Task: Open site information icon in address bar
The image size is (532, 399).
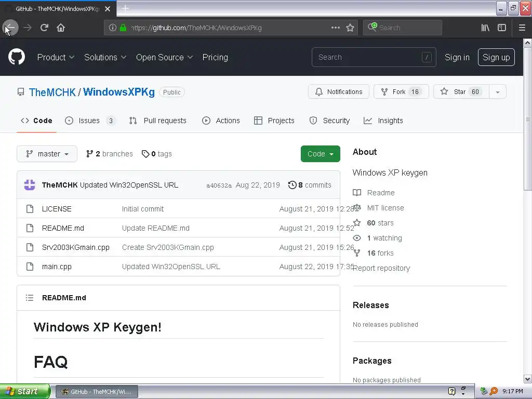Action: (113, 28)
